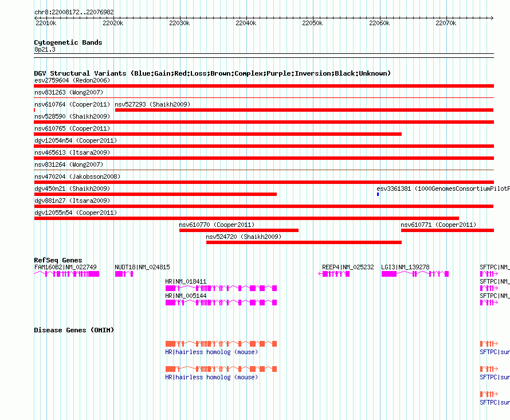Open the nsv831263 (Wong2007) variant label
Image resolution: width=510 pixels, height=420 pixels.
pyautogui.click(x=69, y=92)
